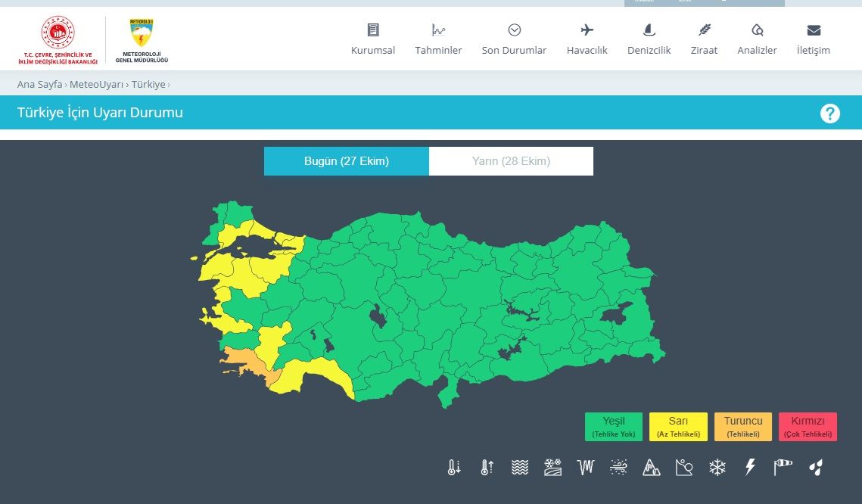
Task: Select the hot temperature warning icon
Action: (487, 467)
